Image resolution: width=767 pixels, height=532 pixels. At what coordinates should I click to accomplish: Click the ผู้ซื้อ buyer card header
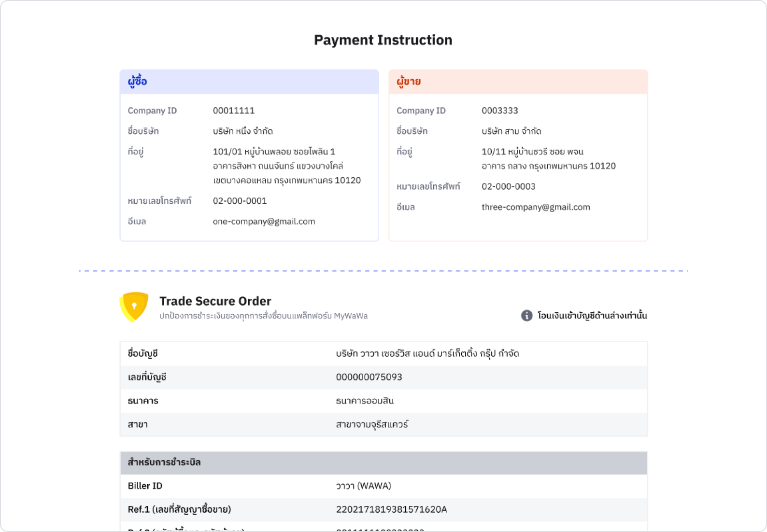click(249, 82)
